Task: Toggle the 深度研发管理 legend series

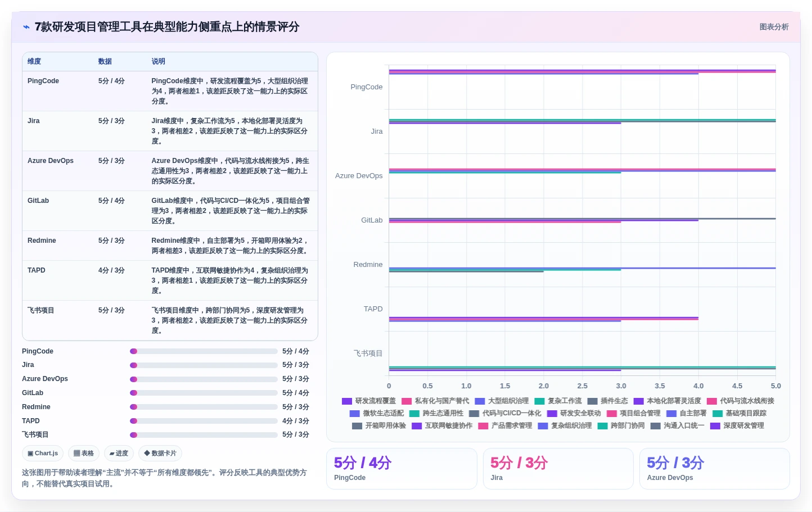Action: (737, 426)
